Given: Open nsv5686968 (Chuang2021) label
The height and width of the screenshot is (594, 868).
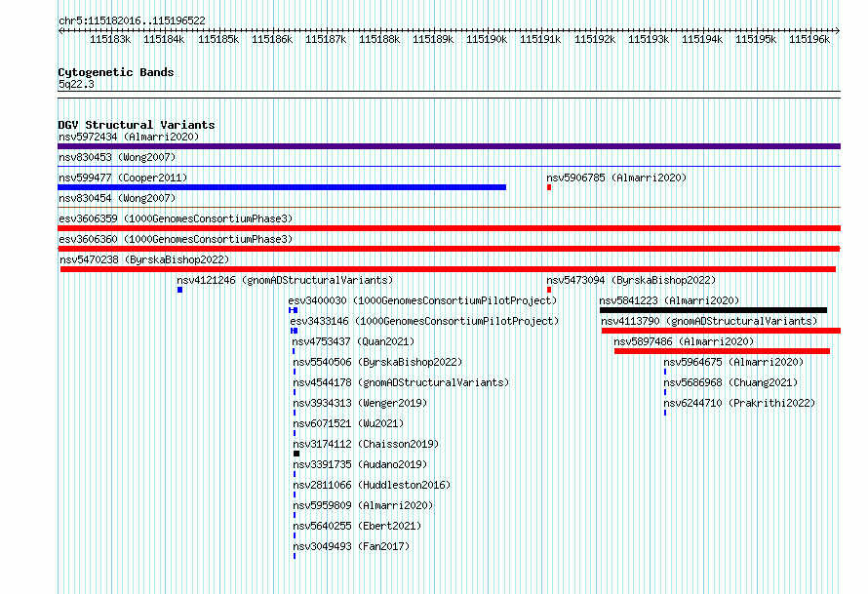Looking at the screenshot, I should click(x=730, y=382).
